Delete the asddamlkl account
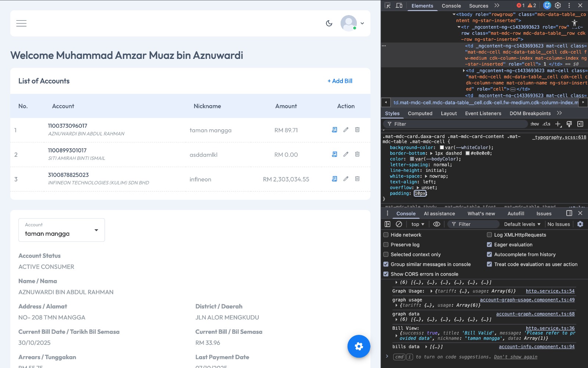This screenshot has width=588, height=368. (357, 154)
